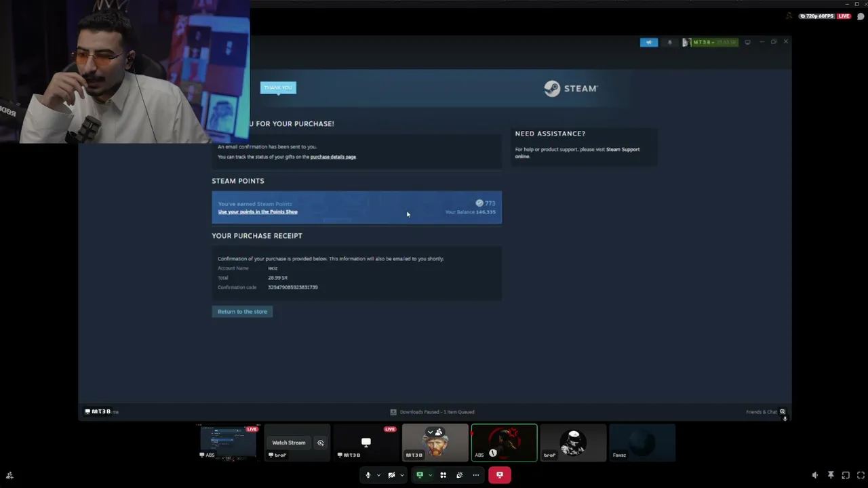
Task: Enter full screen mode
Action: point(861,476)
